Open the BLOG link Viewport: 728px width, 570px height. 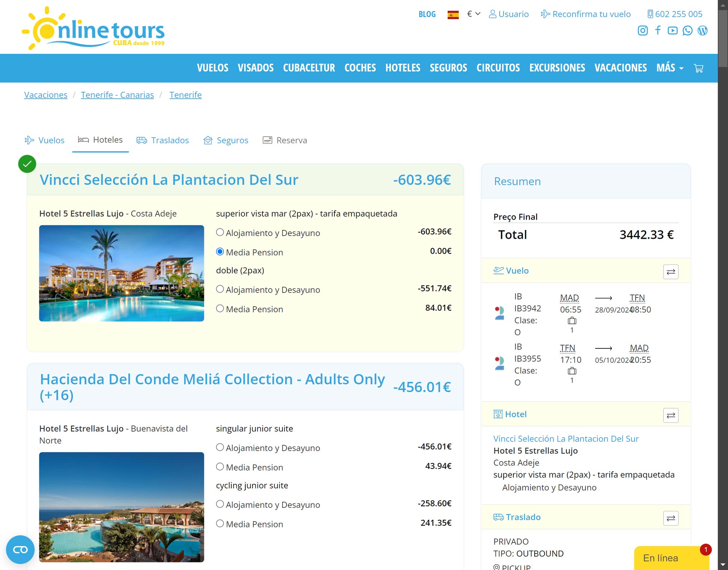pyautogui.click(x=427, y=14)
